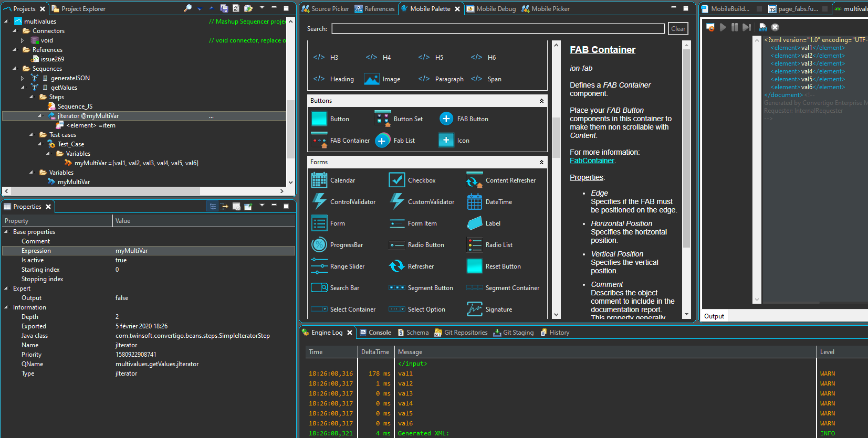The image size is (868, 438).
Task: Toggle show advanced properties in Properties toolbar
Action: point(224,207)
